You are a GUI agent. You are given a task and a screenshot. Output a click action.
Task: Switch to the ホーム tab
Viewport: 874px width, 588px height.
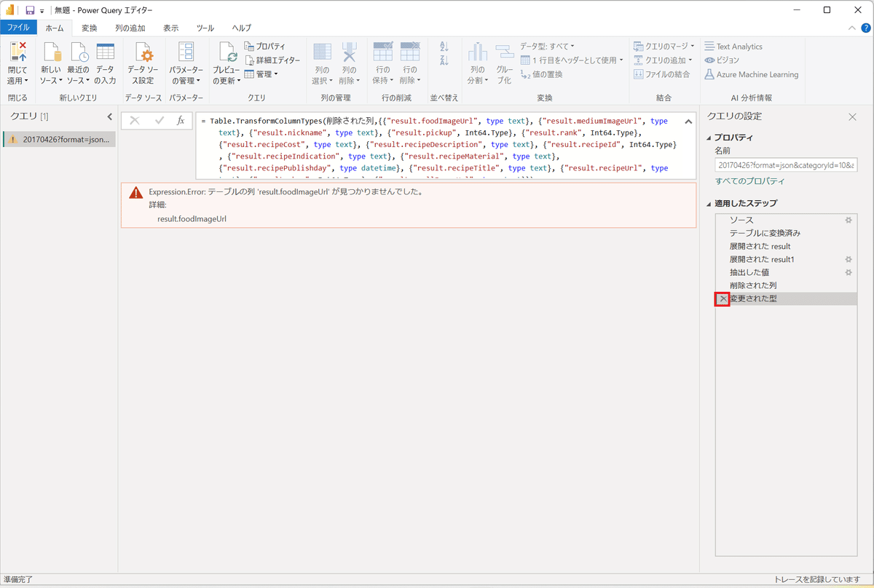[x=55, y=28]
